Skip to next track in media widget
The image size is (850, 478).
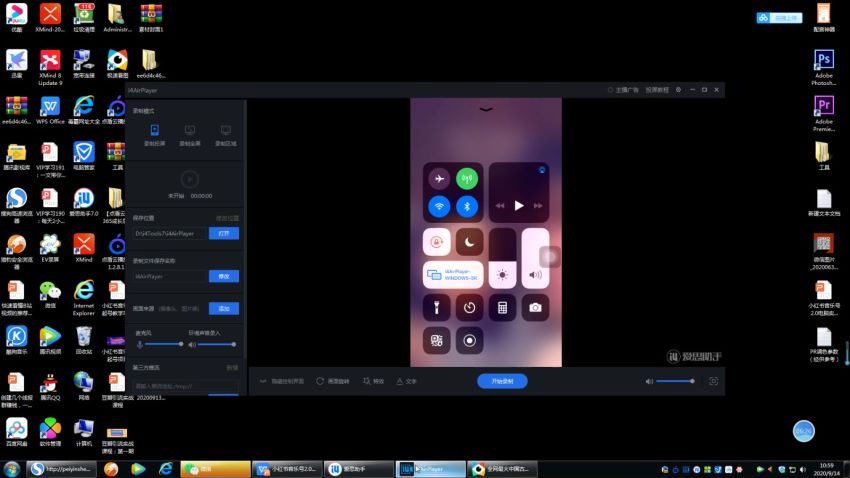tap(538, 205)
